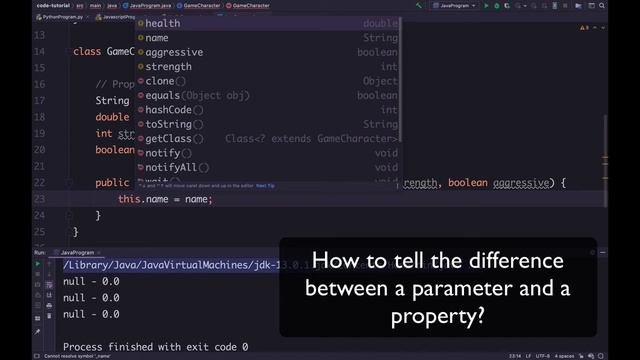Close the JavaProgram run tab
Image resolution: width=640 pixels, height=360 pixels.
click(99, 253)
